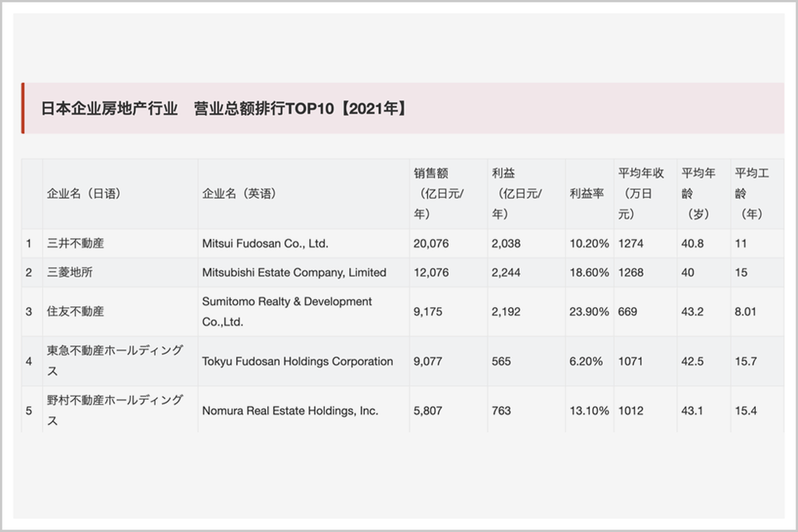Click the profit value '2,244'

pos(506,273)
